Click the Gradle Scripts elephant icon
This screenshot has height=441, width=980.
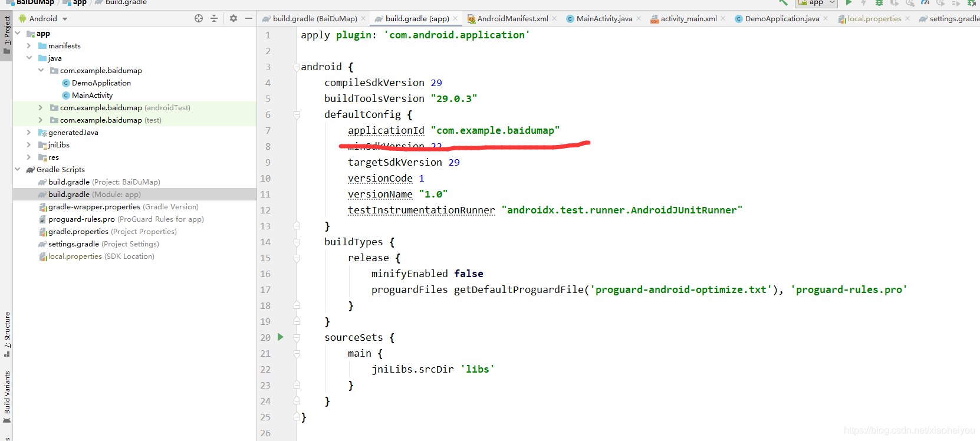click(x=30, y=170)
